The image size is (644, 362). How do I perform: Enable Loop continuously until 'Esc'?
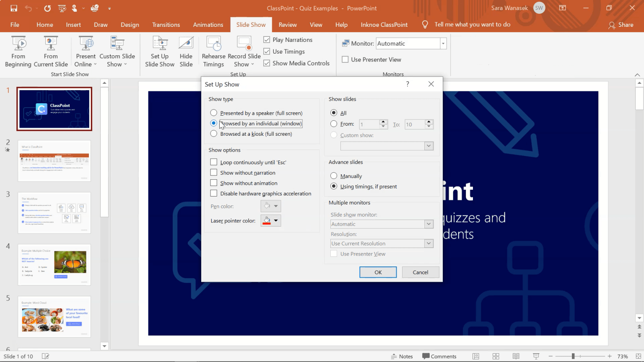213,162
